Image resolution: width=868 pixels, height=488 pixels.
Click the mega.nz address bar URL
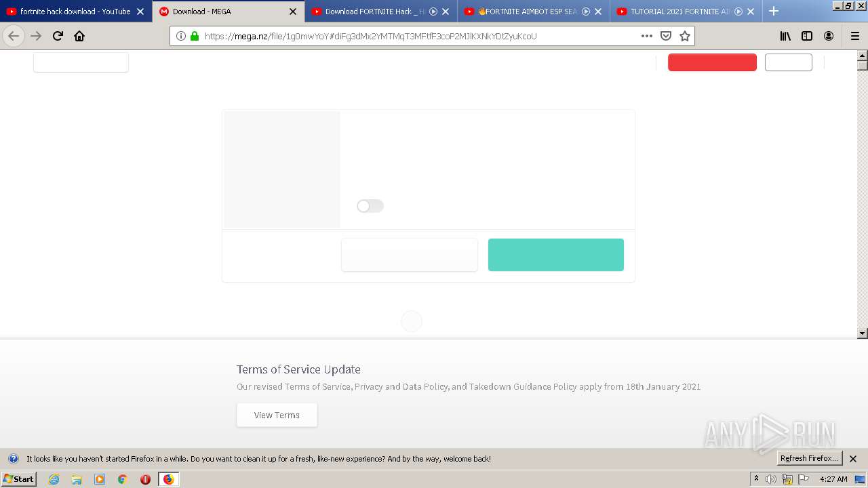click(x=370, y=36)
